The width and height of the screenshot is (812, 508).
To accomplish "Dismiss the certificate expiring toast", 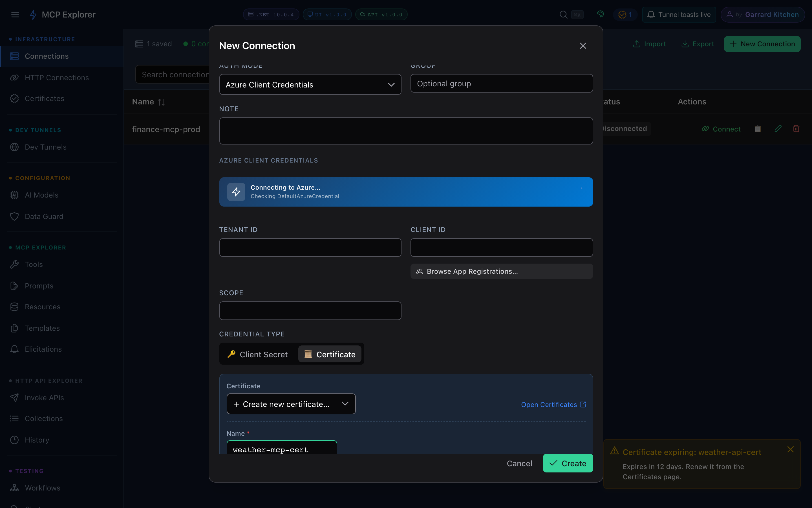I will (790, 450).
